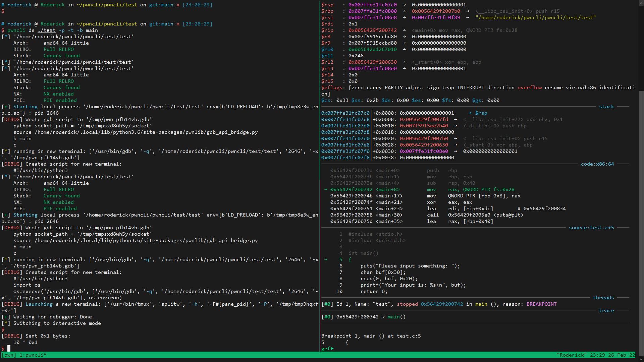Screen dimensions: 644x362
Task: Click the [pwn] session name in status bar
Action: (9, 355)
